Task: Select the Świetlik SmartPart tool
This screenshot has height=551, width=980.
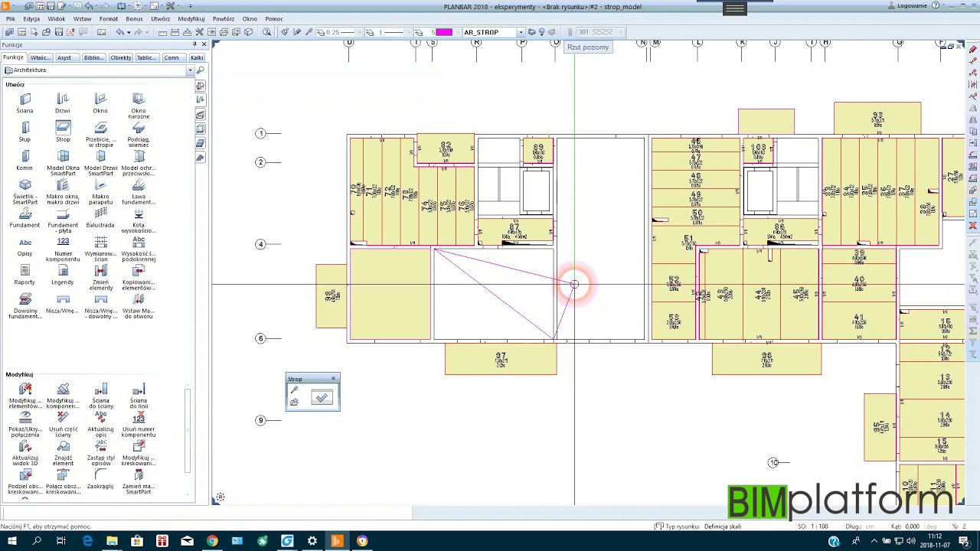Action: (25, 192)
